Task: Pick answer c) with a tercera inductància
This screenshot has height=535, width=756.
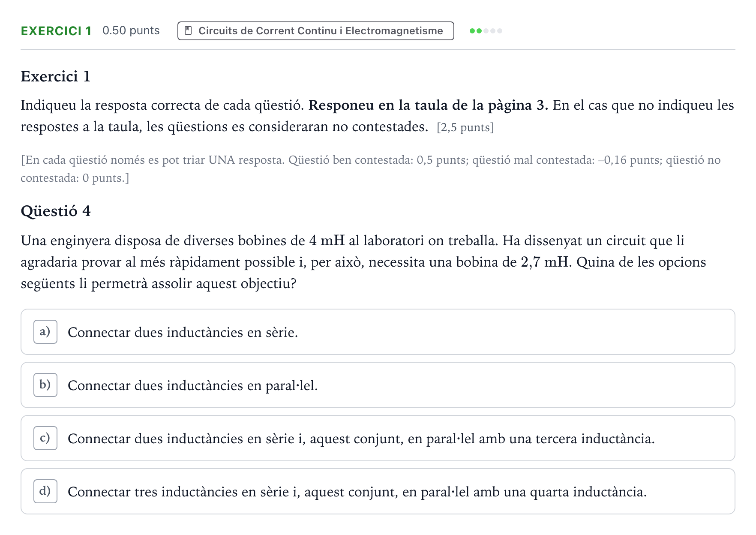Action: [378, 438]
